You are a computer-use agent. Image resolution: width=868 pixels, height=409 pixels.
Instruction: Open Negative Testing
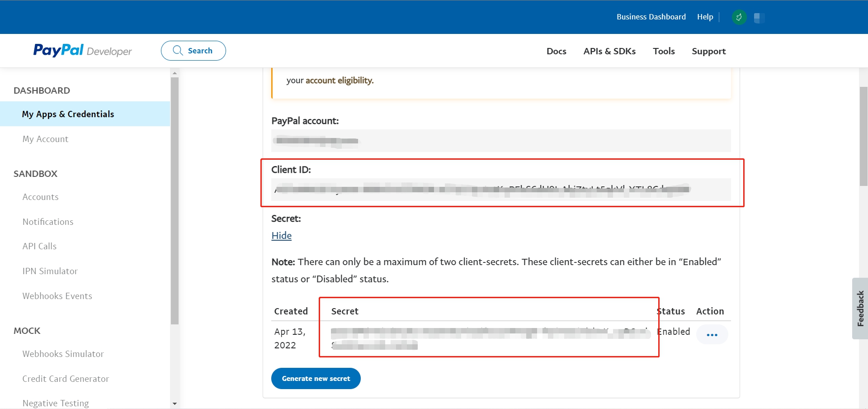point(56,403)
